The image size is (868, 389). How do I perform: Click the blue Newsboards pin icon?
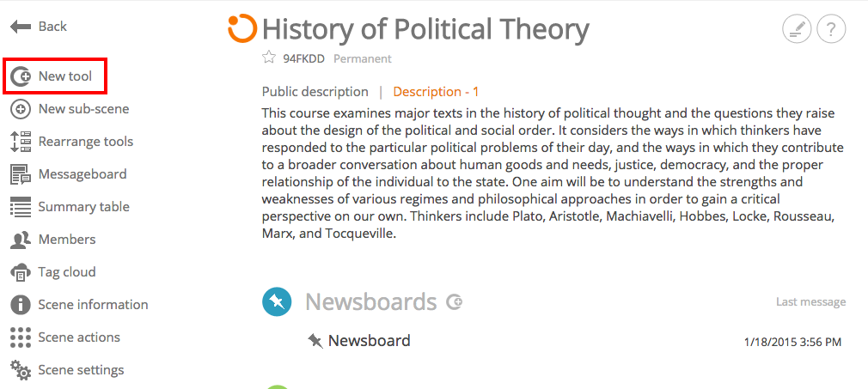pyautogui.click(x=277, y=302)
